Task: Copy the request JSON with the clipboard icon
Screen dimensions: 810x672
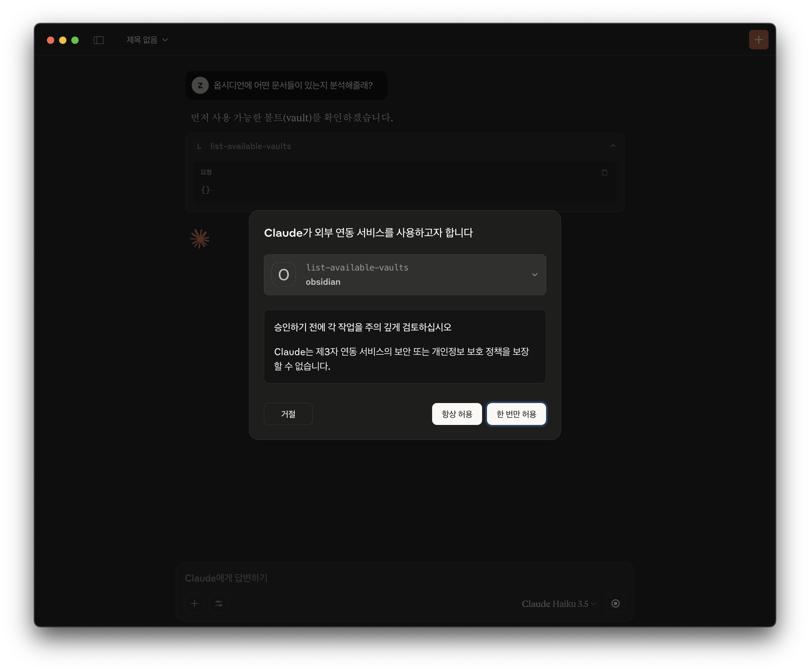Action: click(x=604, y=172)
